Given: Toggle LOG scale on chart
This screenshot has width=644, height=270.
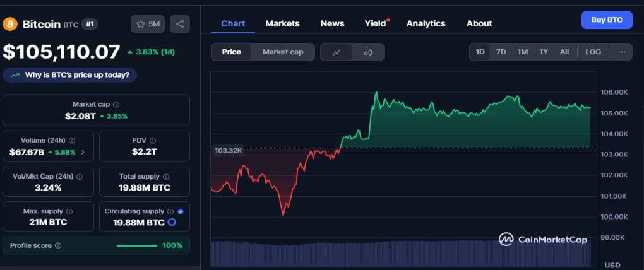Looking at the screenshot, I should (x=593, y=52).
